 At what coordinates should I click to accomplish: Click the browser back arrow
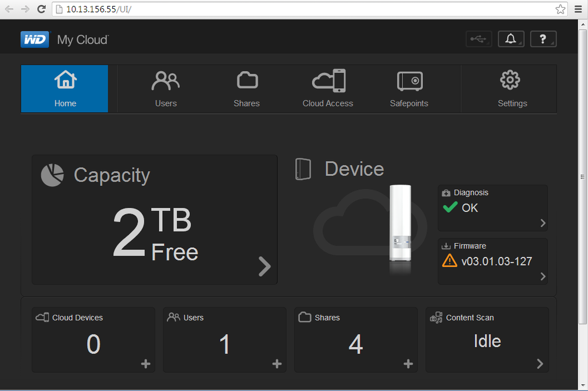[x=9, y=9]
